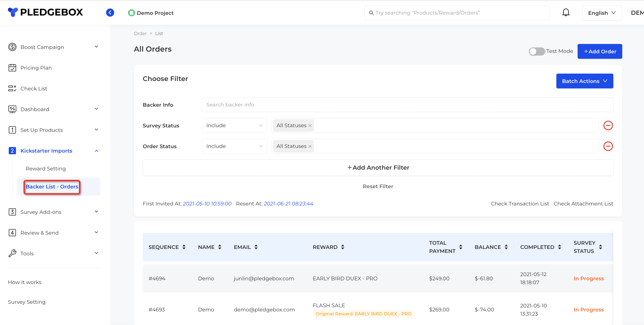Open Order Status Include dropdown
This screenshot has height=325, width=644.
click(x=235, y=146)
